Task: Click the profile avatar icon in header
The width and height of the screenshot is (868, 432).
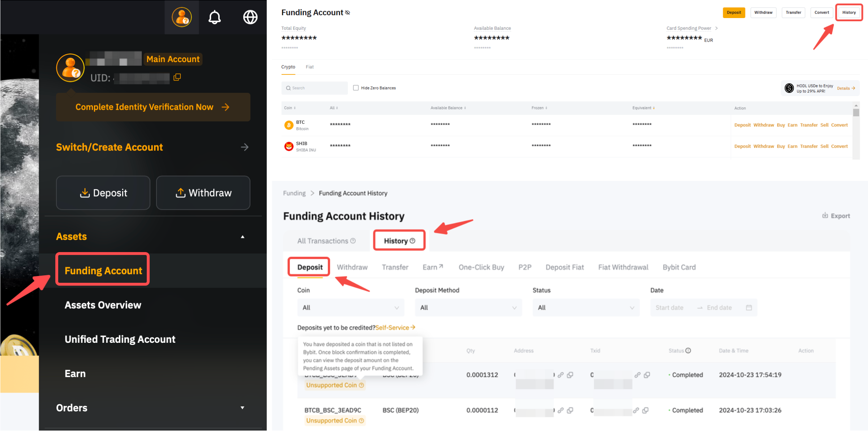Action: (182, 17)
